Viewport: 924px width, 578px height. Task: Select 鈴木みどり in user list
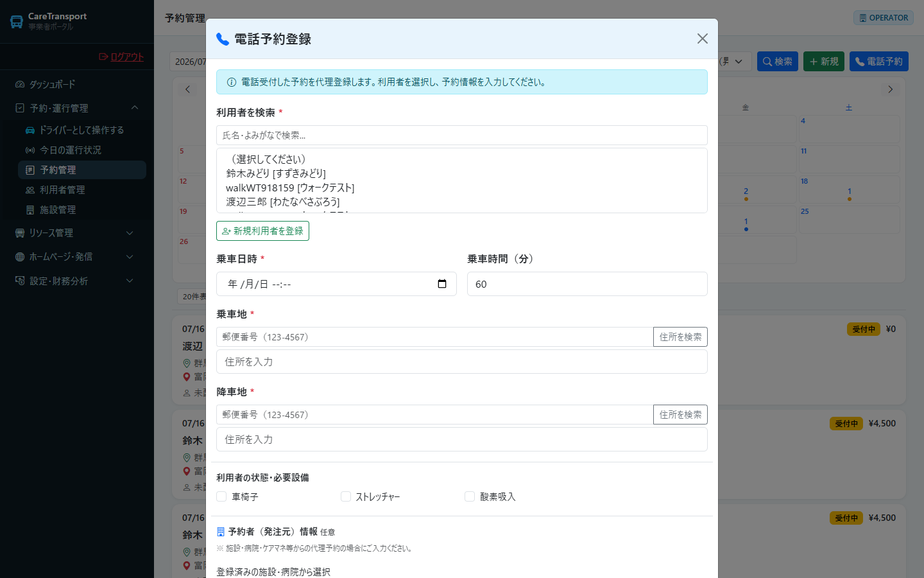276,173
